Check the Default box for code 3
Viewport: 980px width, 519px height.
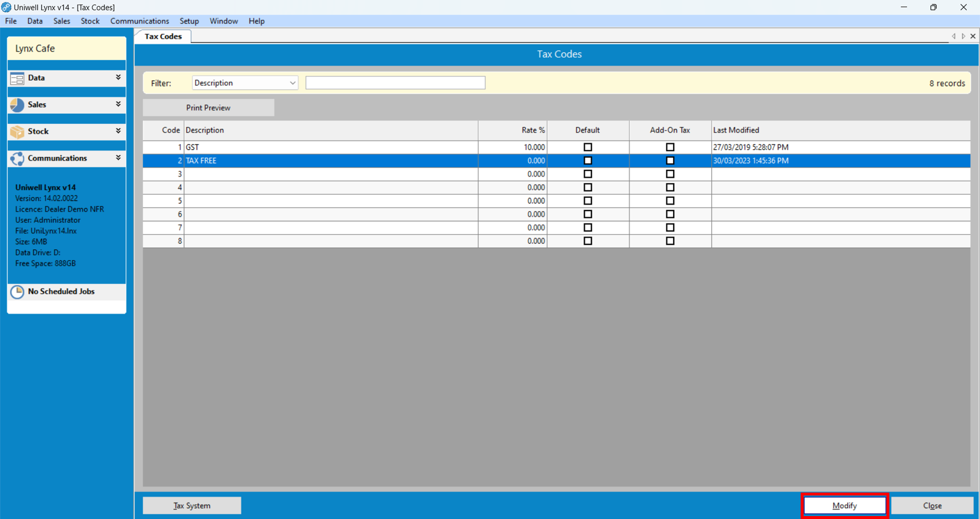click(588, 174)
